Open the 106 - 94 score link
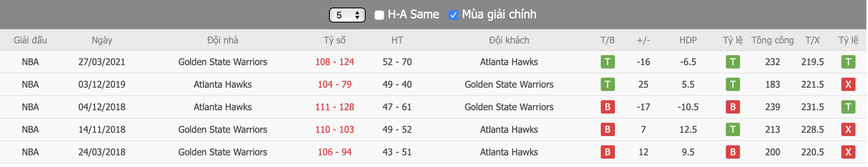Viewport: 868px width, 167px height. [334, 152]
